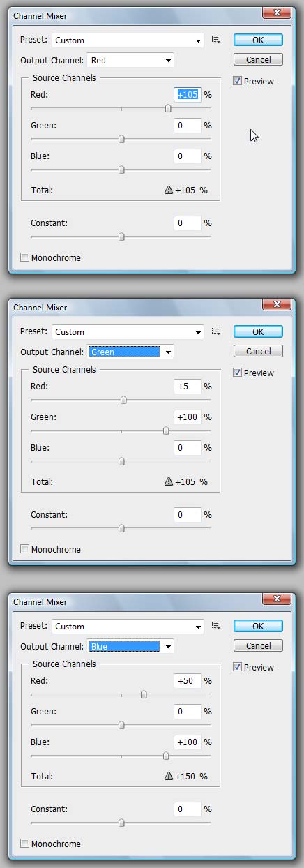Open Output Channel dropdown showing Blue
This screenshot has height=868, width=304.
click(x=131, y=647)
